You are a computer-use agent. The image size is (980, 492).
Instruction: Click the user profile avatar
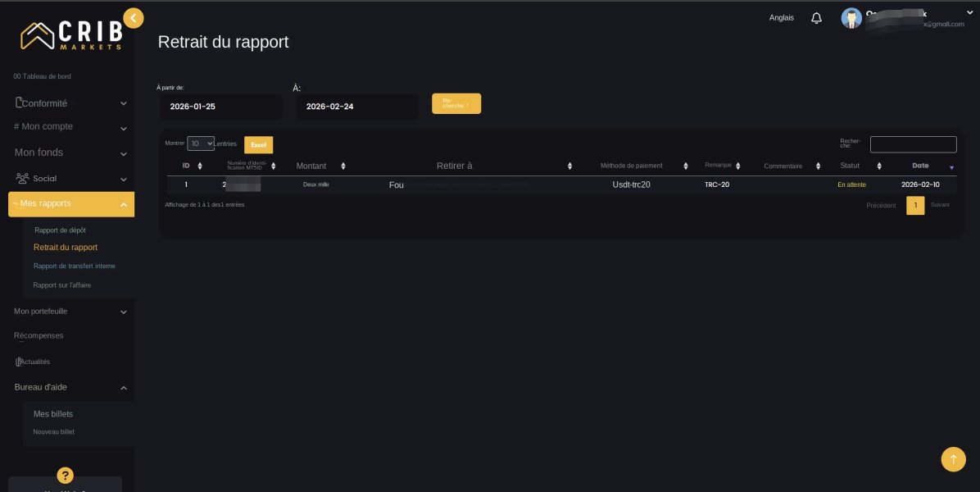[851, 18]
